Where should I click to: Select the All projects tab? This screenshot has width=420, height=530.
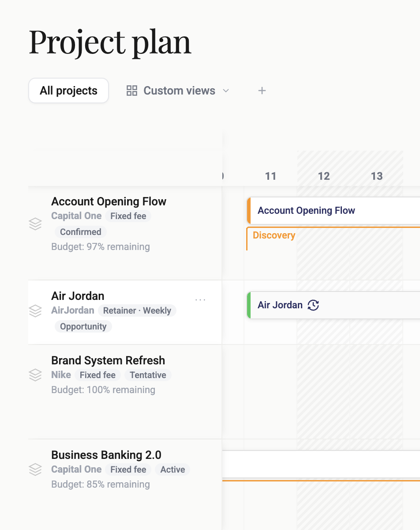pos(68,91)
